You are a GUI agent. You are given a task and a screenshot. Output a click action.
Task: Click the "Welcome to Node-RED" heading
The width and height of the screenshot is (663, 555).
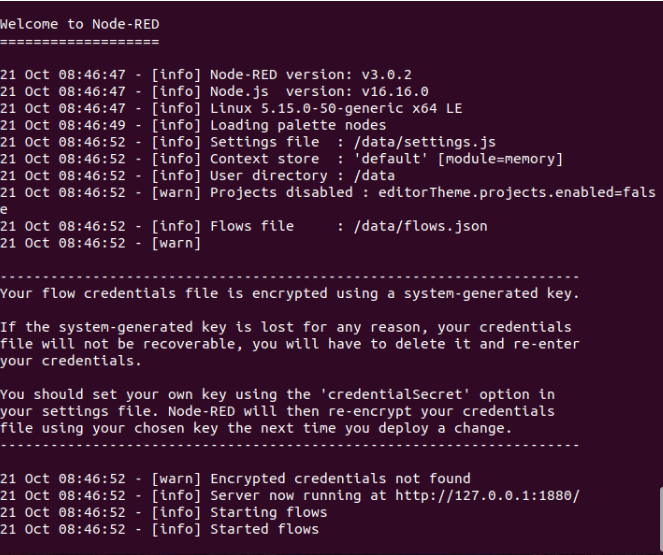pyautogui.click(x=79, y=24)
